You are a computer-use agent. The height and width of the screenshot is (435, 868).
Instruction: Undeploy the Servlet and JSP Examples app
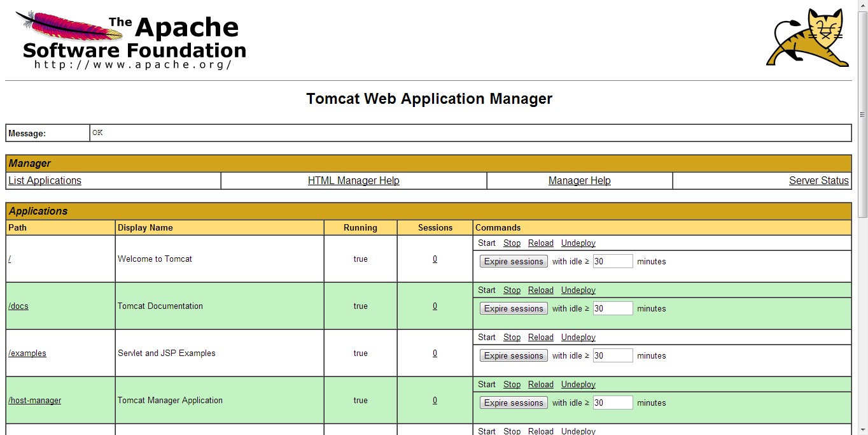click(x=578, y=338)
